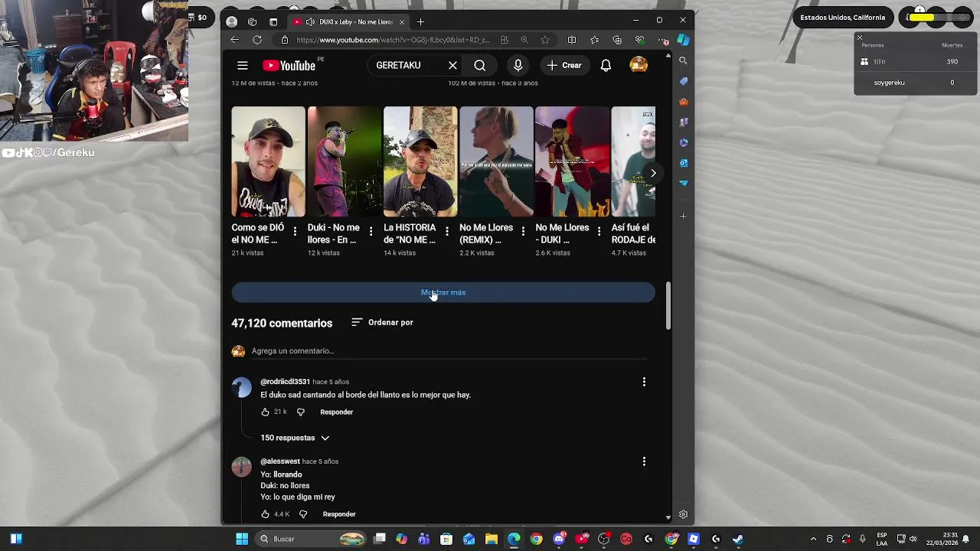Expand 150 respuestas replies
The width and height of the screenshot is (980, 551).
coord(295,438)
